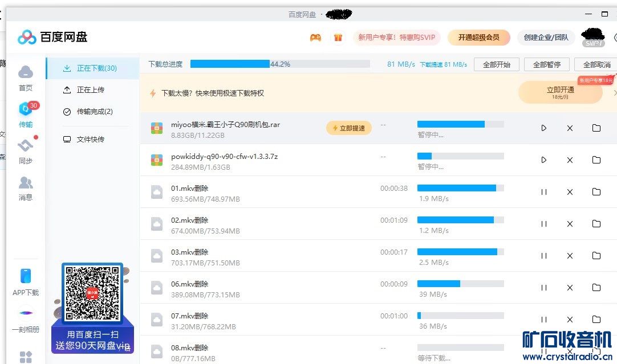
Task: Click 下载太慢?快来使用极速下载特权 banner text
Action: 213,93
